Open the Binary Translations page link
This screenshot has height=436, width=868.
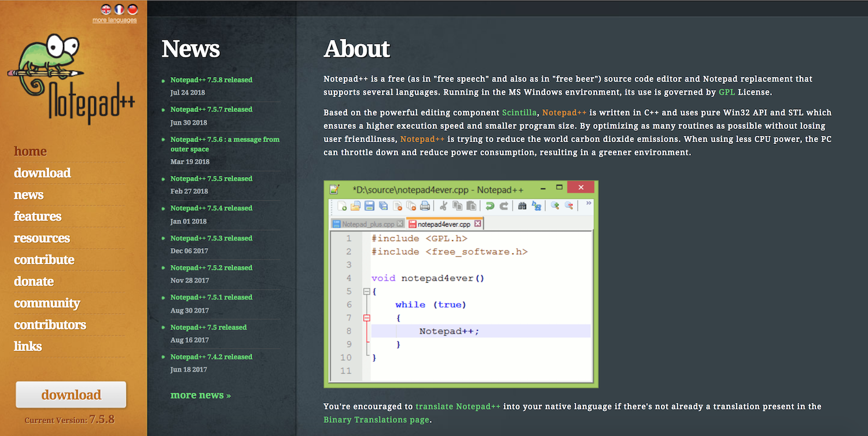point(376,420)
